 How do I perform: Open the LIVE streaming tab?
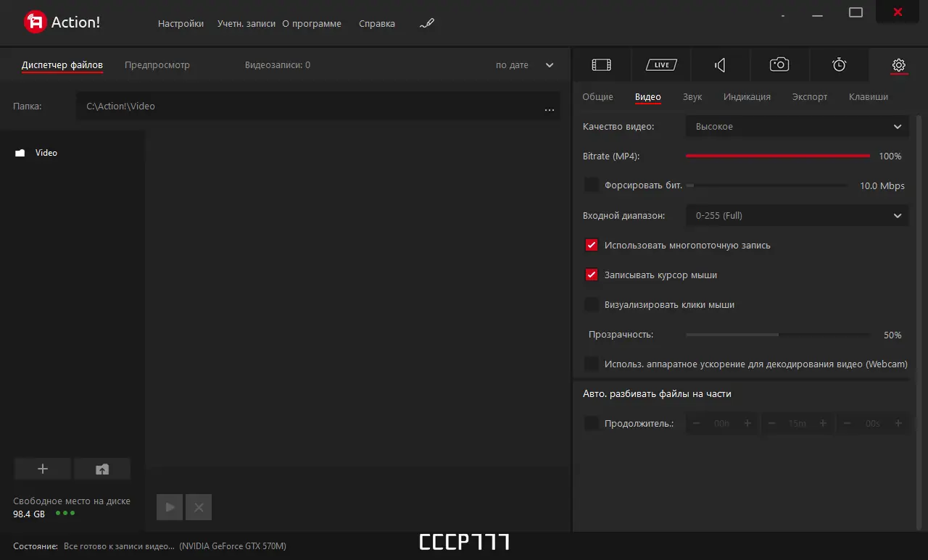click(661, 65)
